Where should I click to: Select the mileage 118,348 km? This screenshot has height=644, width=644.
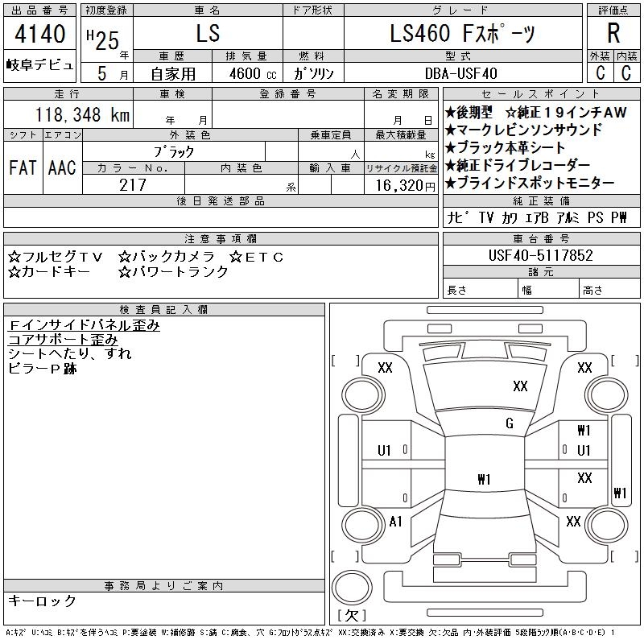tap(82, 114)
